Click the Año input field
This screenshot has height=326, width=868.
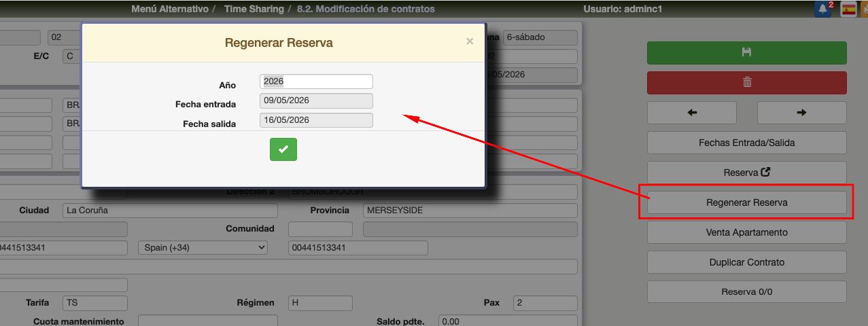(316, 81)
